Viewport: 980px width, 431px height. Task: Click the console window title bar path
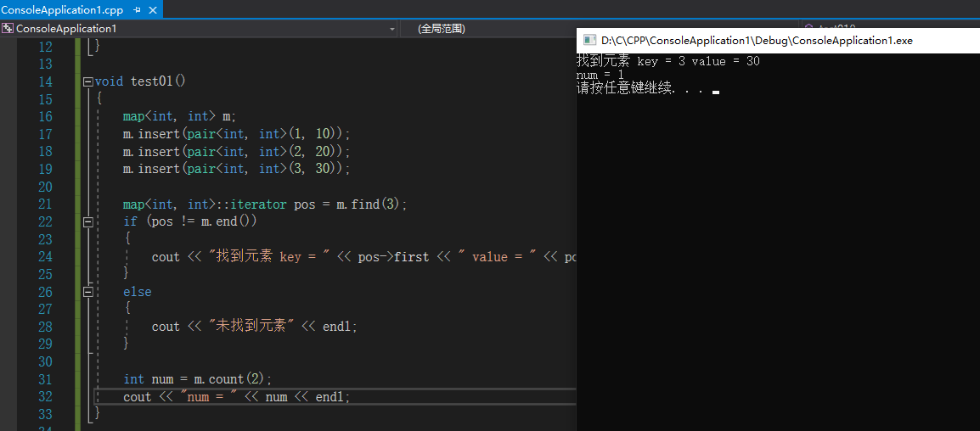(x=757, y=41)
